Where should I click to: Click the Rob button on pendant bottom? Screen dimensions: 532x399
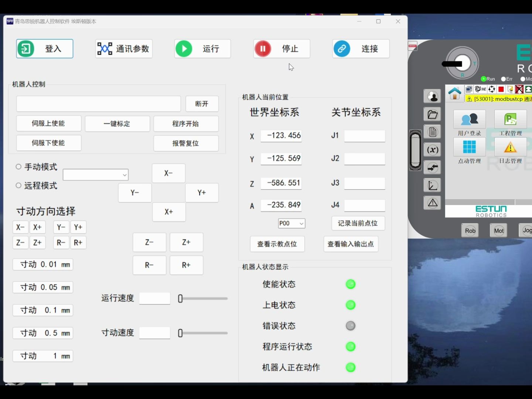[x=470, y=231]
